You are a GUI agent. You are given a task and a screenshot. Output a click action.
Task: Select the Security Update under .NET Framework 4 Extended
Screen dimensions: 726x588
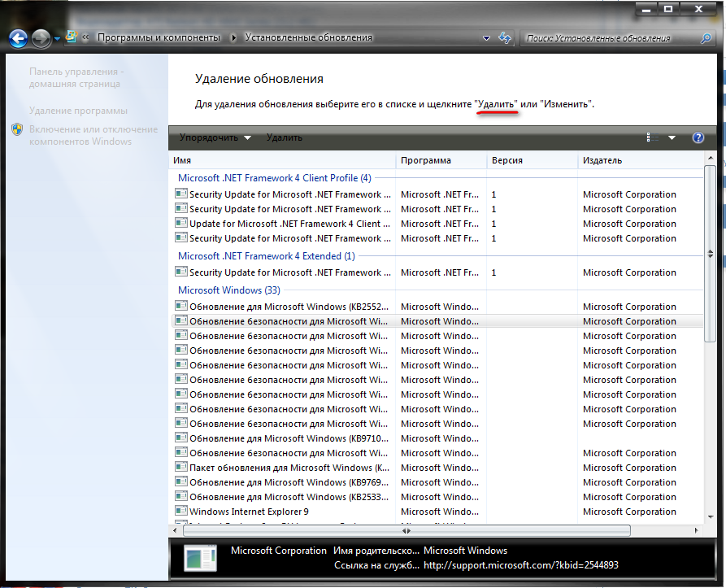(438, 272)
